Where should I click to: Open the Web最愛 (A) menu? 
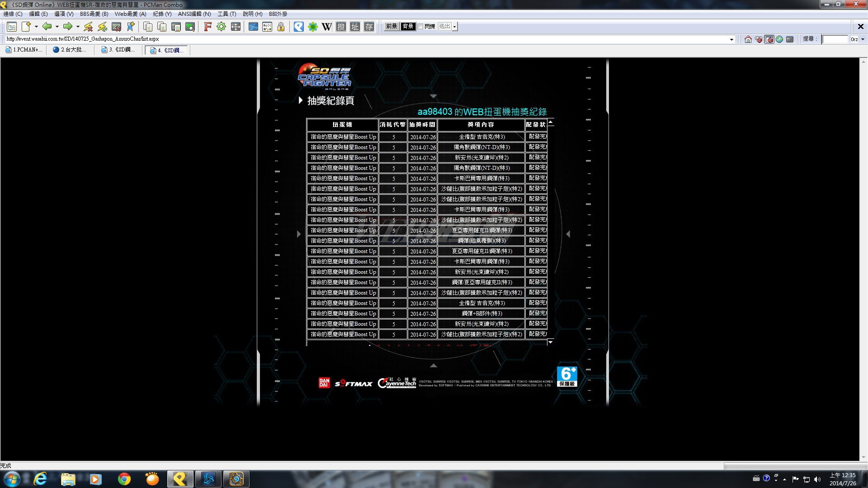130,14
